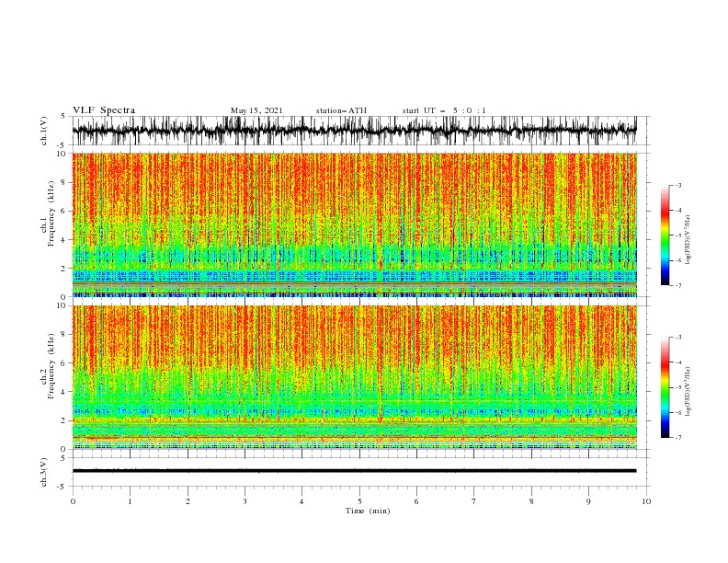Screen dimensions: 728x563
Task: Click the ch.2 spectrogram panel
Action: (x=354, y=377)
